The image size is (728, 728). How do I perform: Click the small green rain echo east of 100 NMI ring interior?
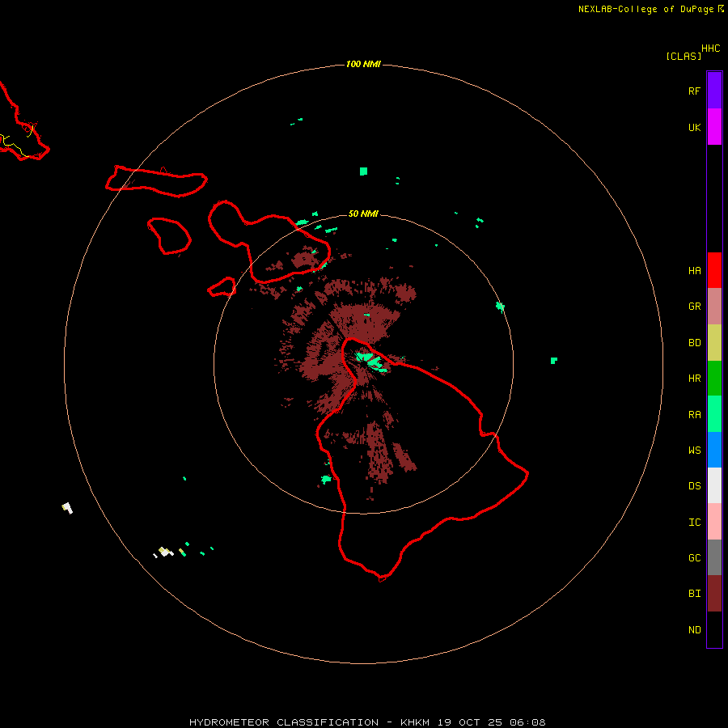(553, 361)
